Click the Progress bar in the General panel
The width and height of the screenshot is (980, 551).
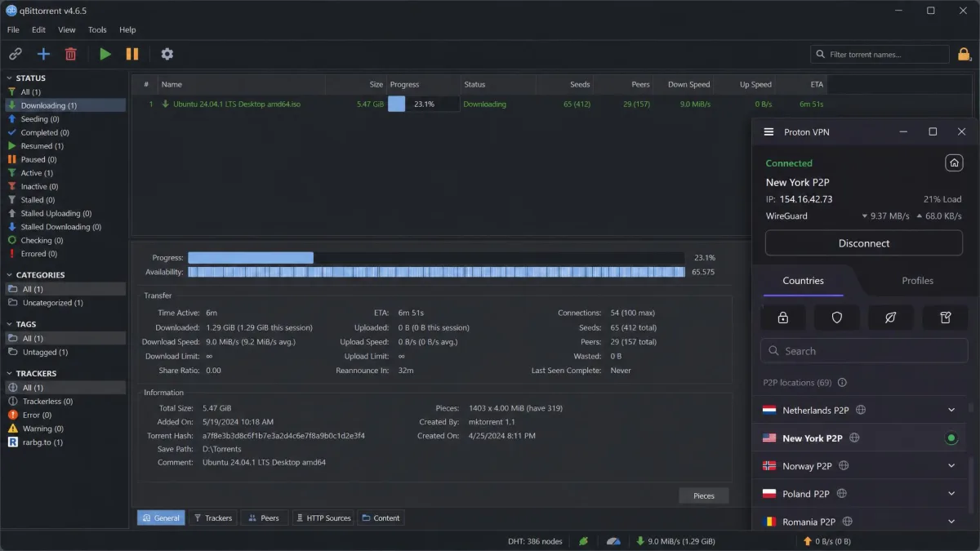(x=436, y=258)
